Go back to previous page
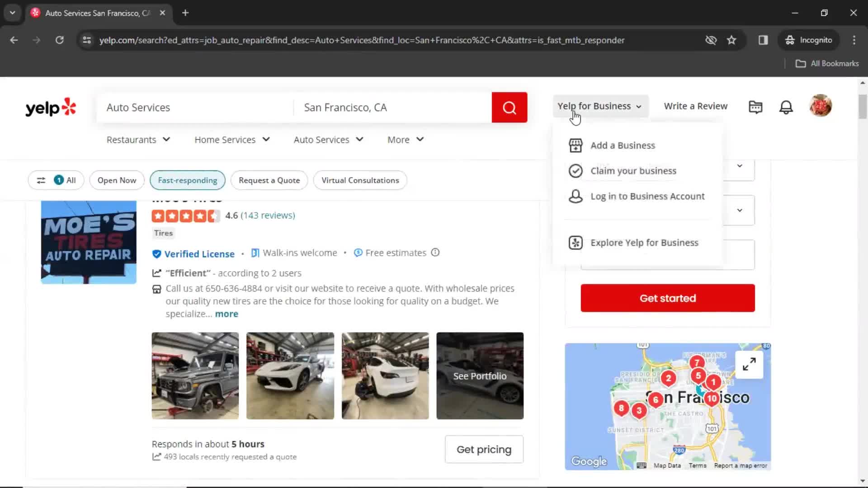 click(14, 40)
